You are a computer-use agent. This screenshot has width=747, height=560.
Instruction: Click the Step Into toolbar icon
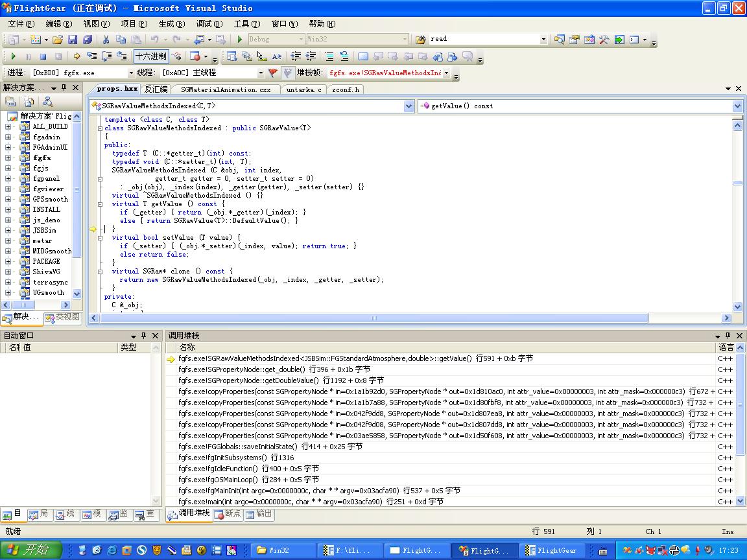tap(92, 56)
